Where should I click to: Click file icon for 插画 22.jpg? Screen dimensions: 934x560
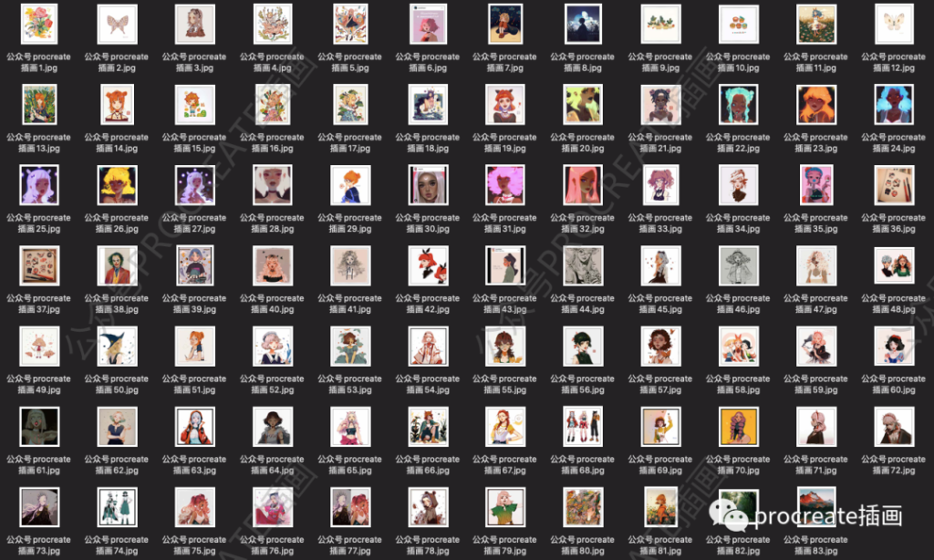coord(738,105)
